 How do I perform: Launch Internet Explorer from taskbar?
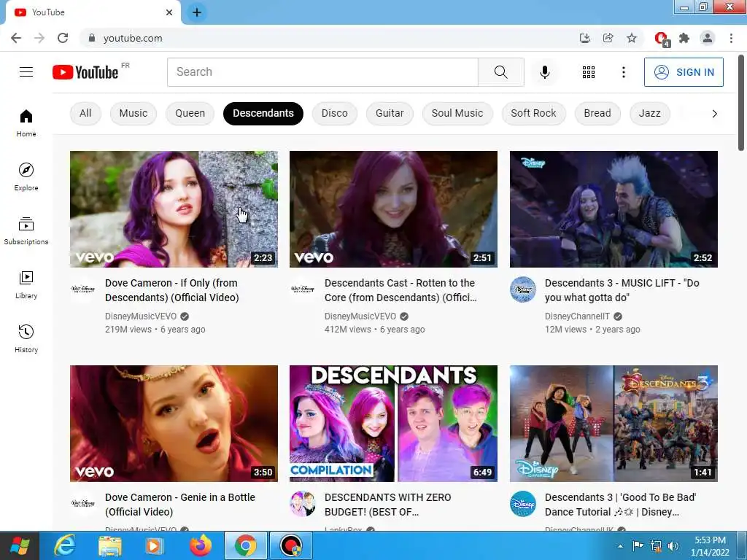[65, 545]
